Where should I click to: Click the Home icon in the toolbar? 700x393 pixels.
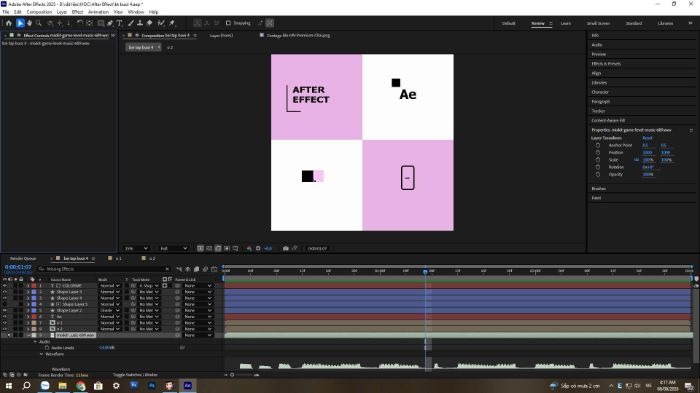click(x=8, y=23)
